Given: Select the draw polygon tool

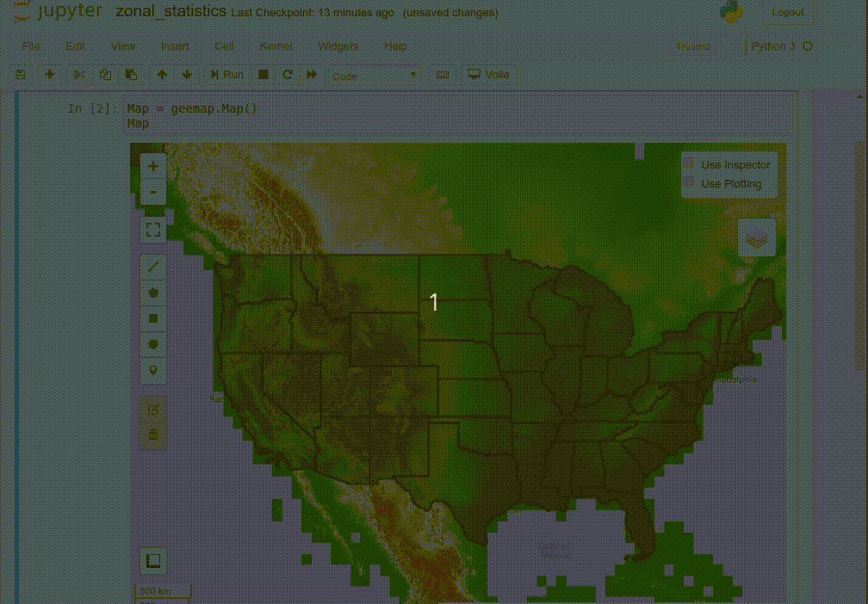Looking at the screenshot, I should click(x=152, y=293).
